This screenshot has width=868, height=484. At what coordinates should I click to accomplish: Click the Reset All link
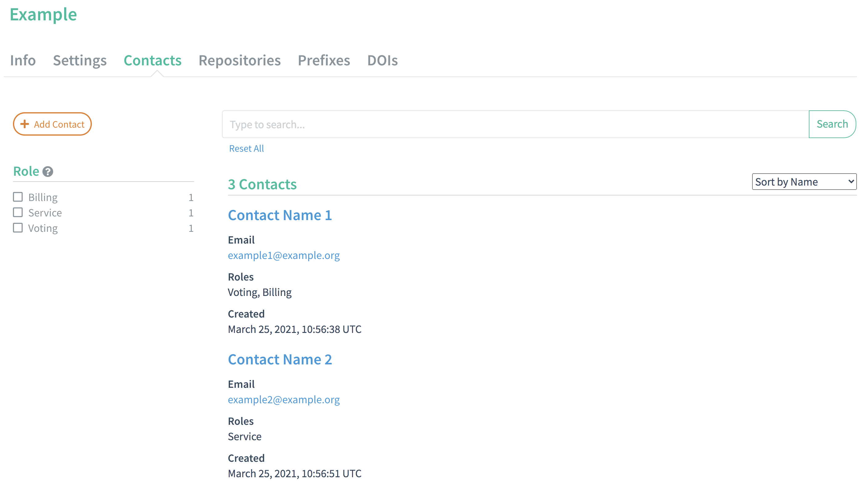246,148
